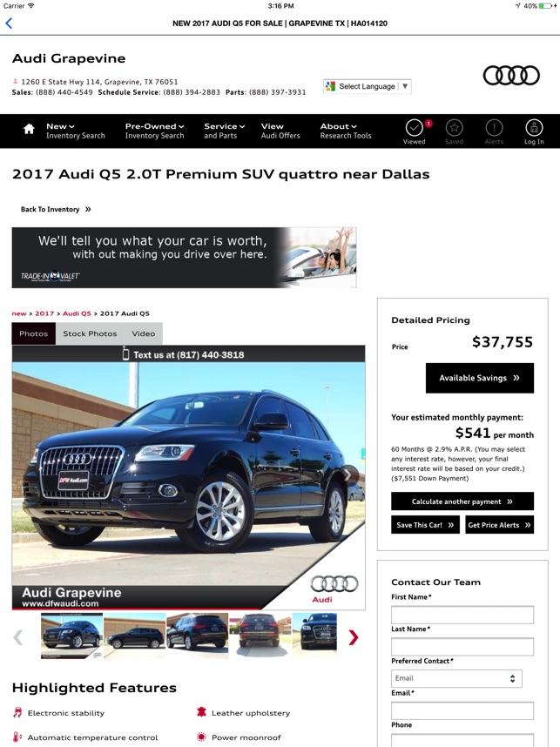Switch to the Stock Photos tab
The image size is (560, 747).
tap(90, 333)
